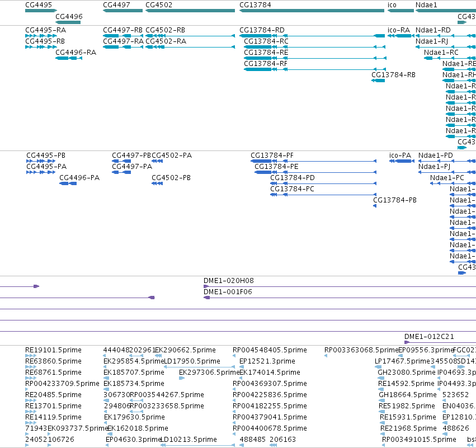
Task: Select protein CG13784-PB
Action: tap(395, 200)
